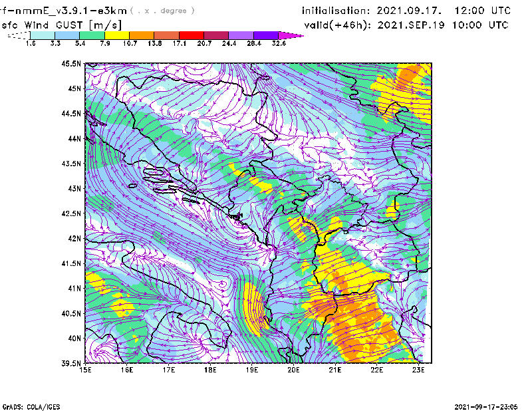Click the salmon 13.8–17.1 legend swatch
The width and height of the screenshot is (532, 411).
(x=167, y=35)
